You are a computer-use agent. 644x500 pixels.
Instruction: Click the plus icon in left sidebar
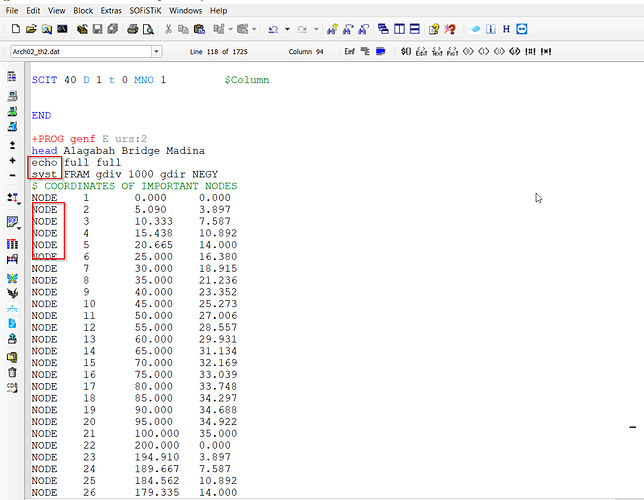[x=12, y=161]
